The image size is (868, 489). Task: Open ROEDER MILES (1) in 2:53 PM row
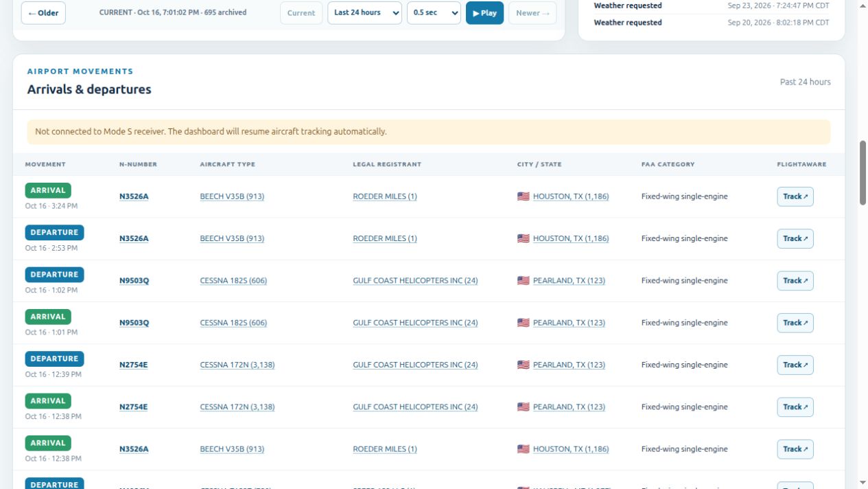click(x=385, y=238)
